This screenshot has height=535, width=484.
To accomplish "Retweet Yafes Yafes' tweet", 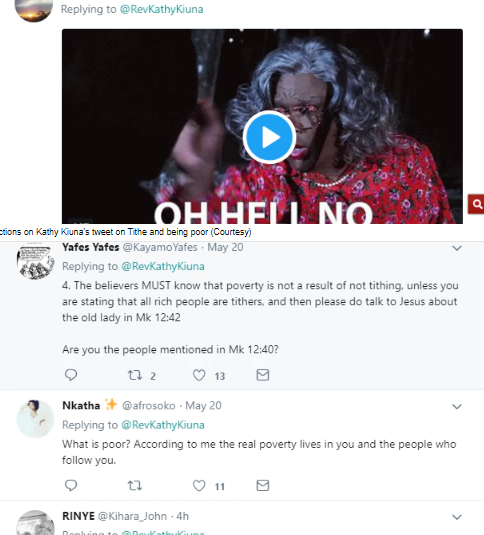I will (x=135, y=375).
